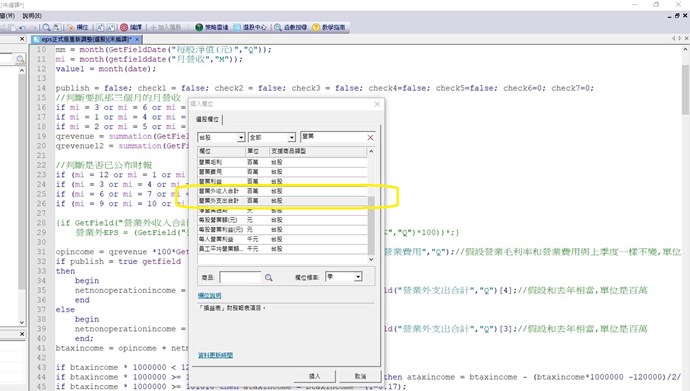690x391 pixels.
Task: Close the 插入欄位 dialog
Action: (377, 104)
